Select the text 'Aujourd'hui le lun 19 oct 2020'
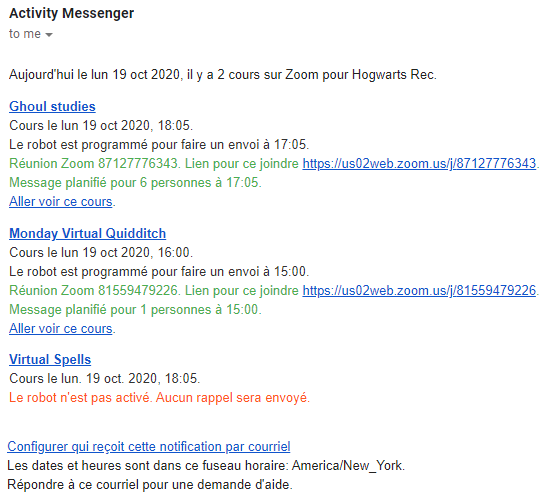 [94, 75]
